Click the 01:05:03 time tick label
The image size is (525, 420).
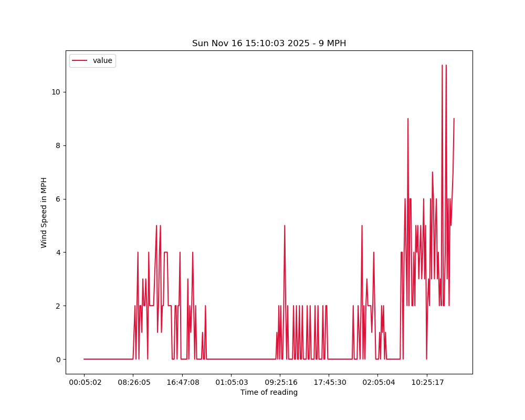(232, 382)
